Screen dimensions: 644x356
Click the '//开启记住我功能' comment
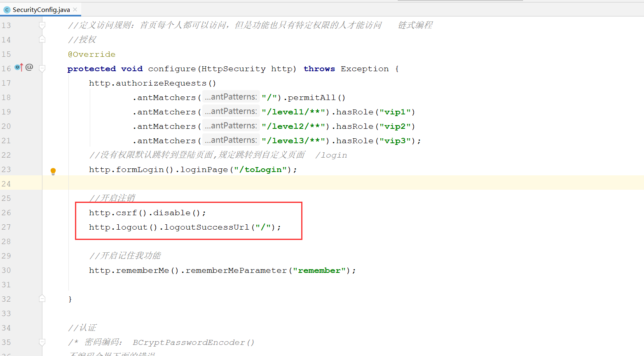pos(125,256)
